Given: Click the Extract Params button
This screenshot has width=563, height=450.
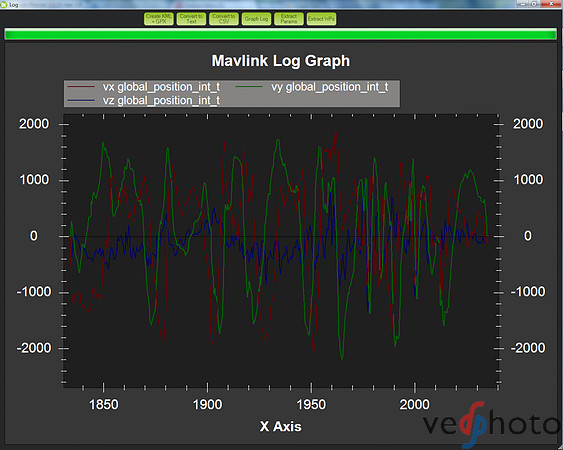Looking at the screenshot, I should pyautogui.click(x=289, y=19).
